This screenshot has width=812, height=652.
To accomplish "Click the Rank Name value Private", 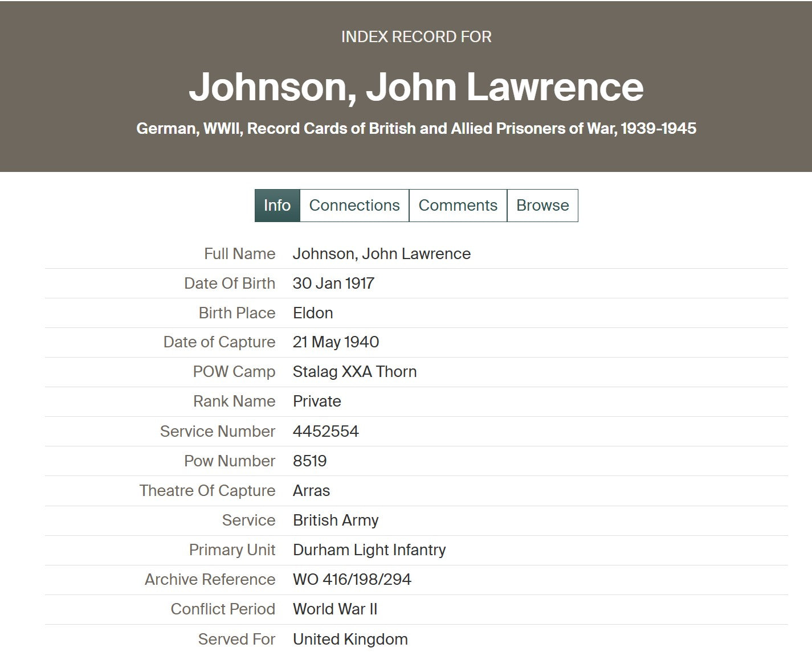I will (x=317, y=401).
